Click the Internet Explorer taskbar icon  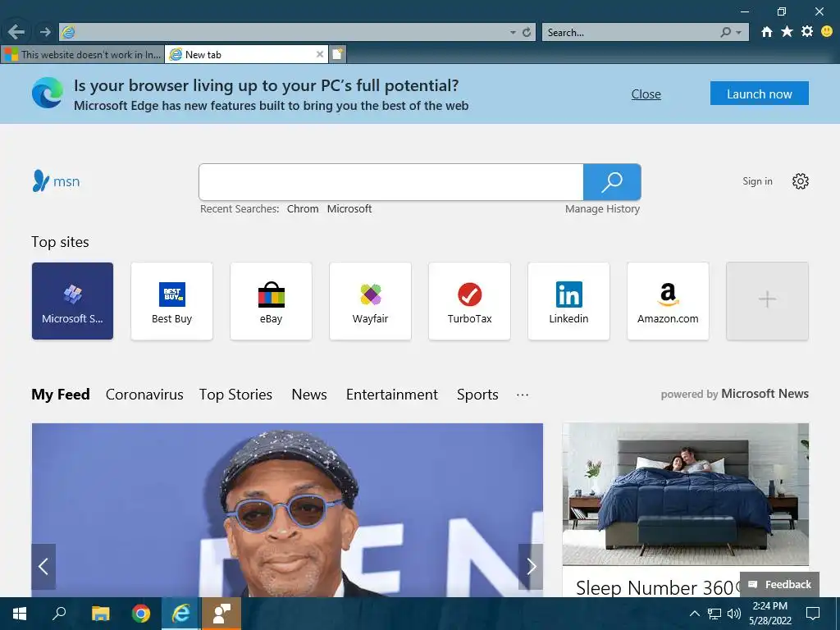coord(181,614)
